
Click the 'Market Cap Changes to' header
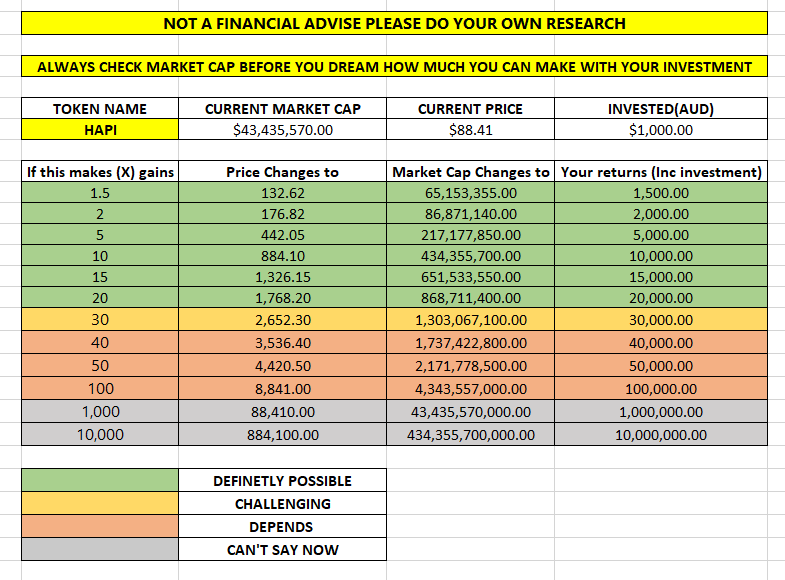pos(470,172)
